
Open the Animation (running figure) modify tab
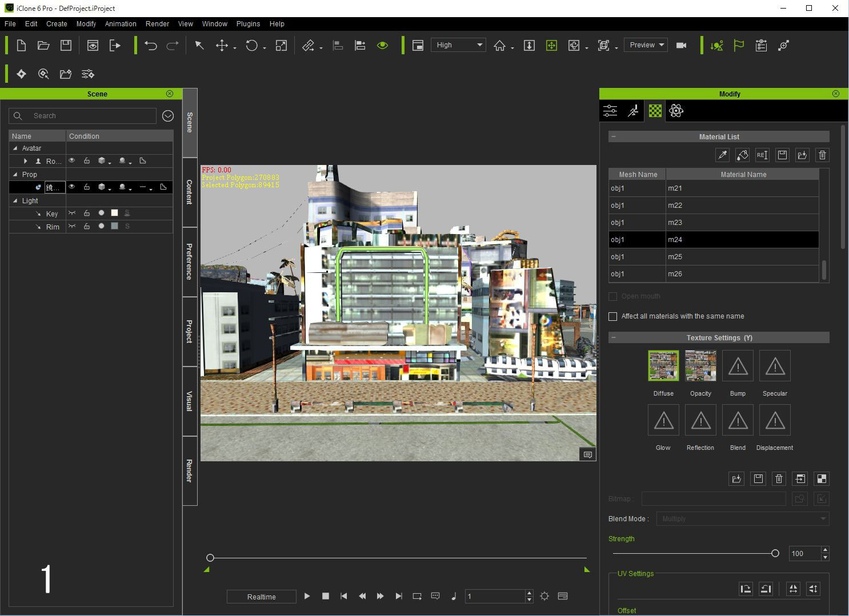tap(633, 111)
